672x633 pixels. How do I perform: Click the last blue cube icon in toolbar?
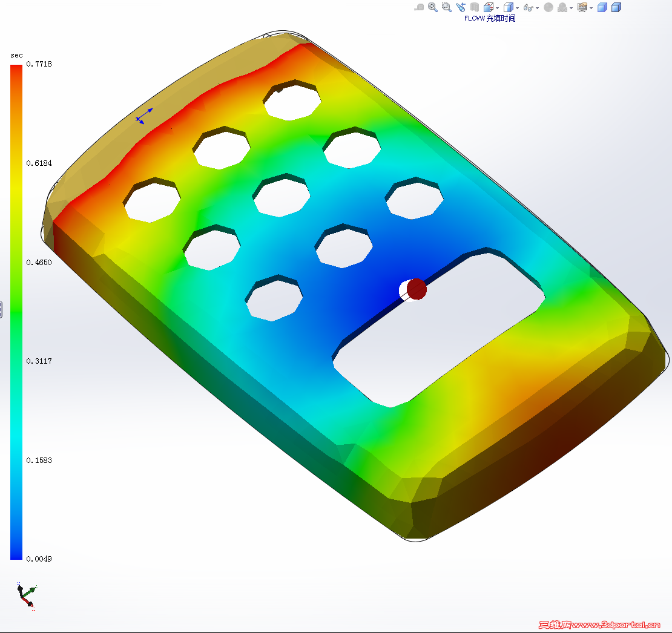coord(616,7)
